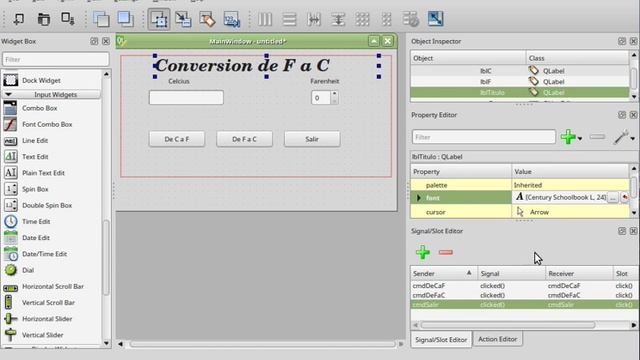Select the lblTitulo row in Object Inspector
This screenshot has width=640, height=360.
tap(520, 93)
